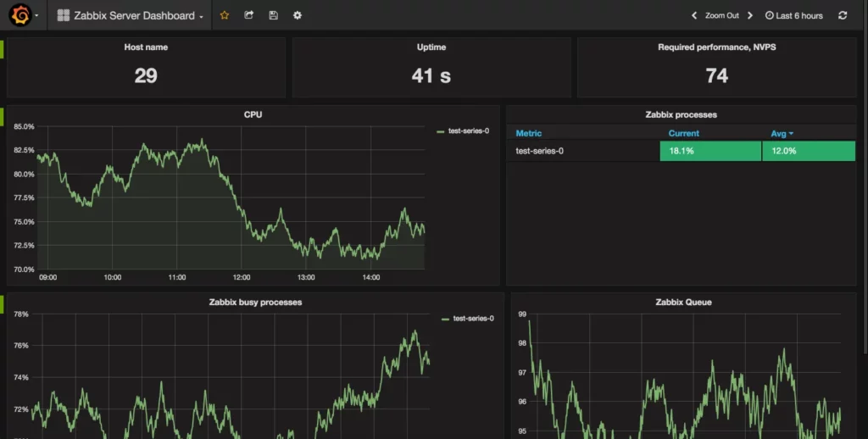The height and width of the screenshot is (439, 868).
Task: Save dashboard with the floppy disk icon
Action: pos(273,15)
